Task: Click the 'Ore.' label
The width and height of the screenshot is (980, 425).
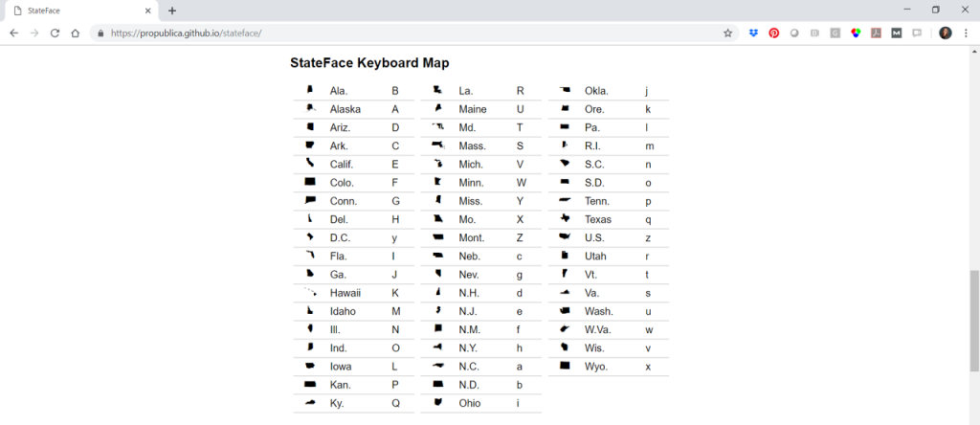Action: [594, 109]
